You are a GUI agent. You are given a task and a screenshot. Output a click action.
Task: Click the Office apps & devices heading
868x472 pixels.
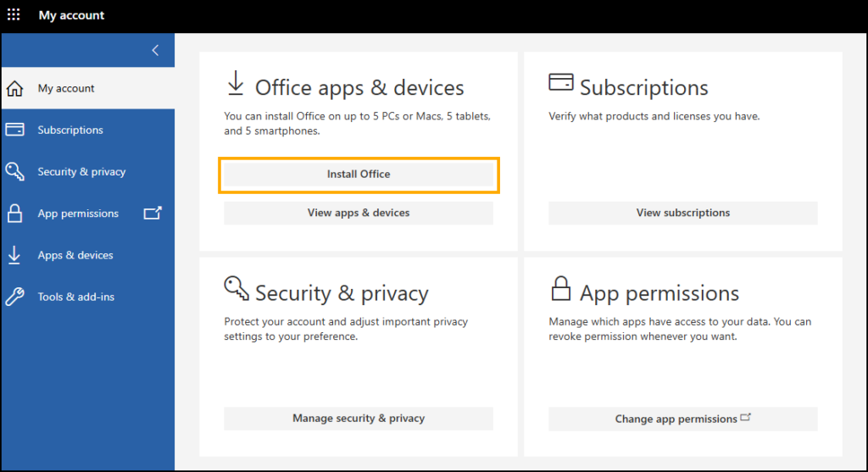pyautogui.click(x=359, y=87)
